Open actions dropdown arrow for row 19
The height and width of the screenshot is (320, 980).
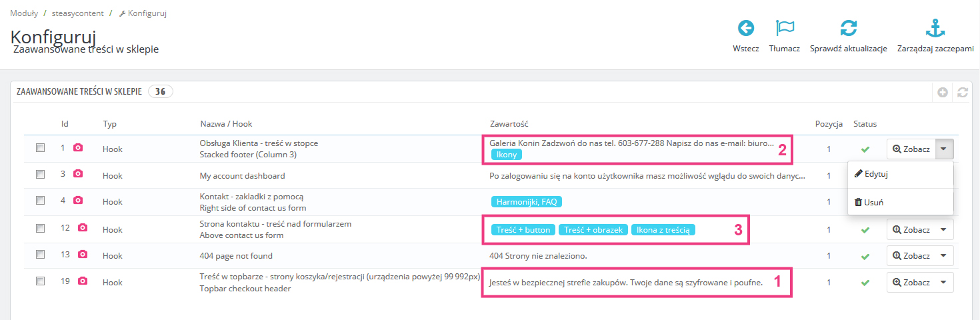(x=944, y=283)
